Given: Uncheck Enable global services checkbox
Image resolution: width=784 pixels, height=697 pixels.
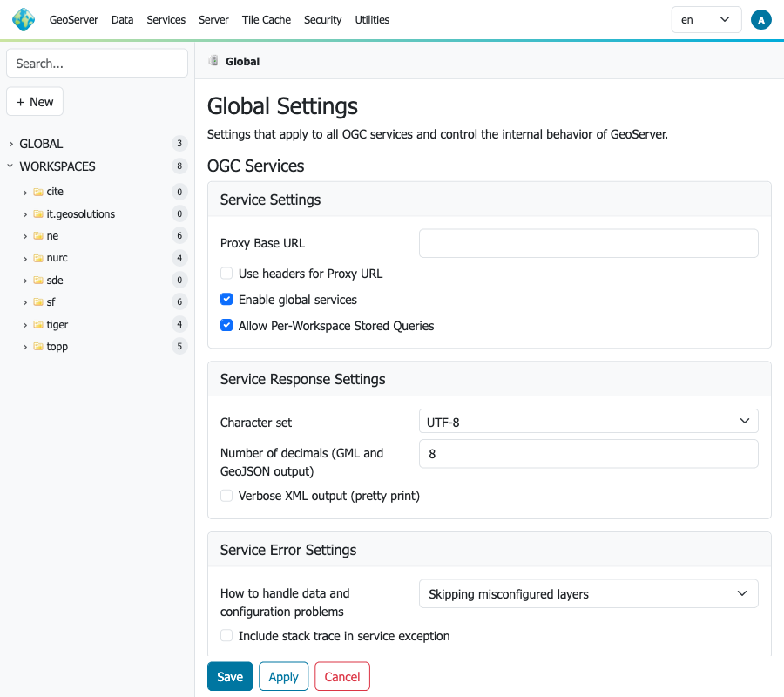Looking at the screenshot, I should 226,300.
